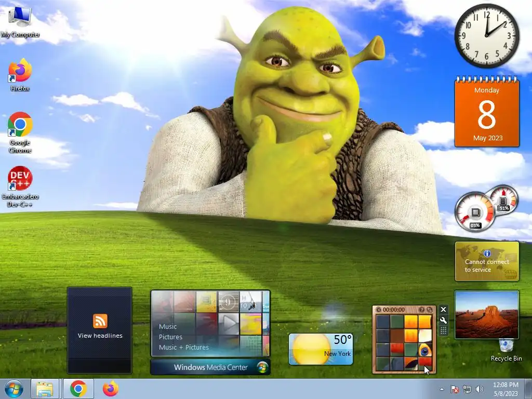Screen dimensions: 532x399
Task: Select the Google Chrome desktop shortcut
Action: (x=20, y=132)
